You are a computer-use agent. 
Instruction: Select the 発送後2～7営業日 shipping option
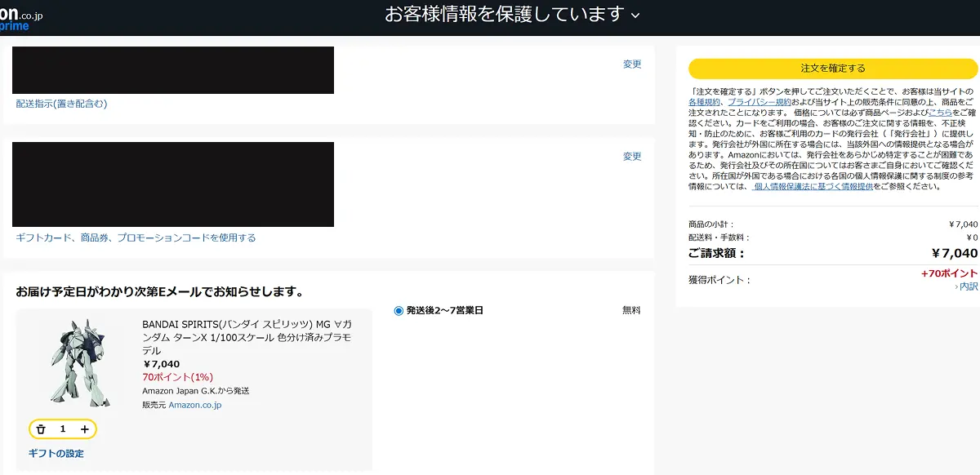coord(399,311)
